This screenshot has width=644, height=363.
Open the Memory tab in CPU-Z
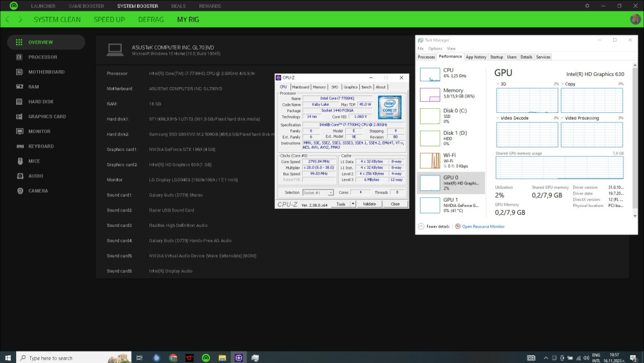click(x=319, y=87)
